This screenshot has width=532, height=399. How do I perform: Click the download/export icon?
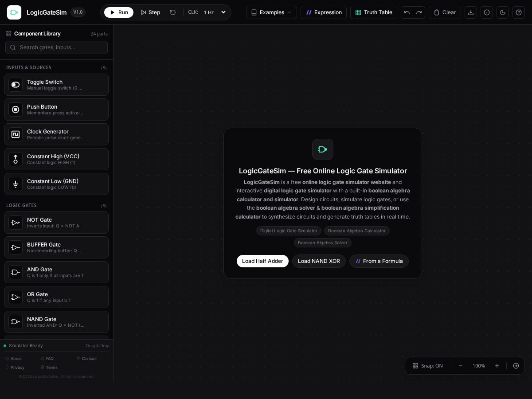(471, 12)
